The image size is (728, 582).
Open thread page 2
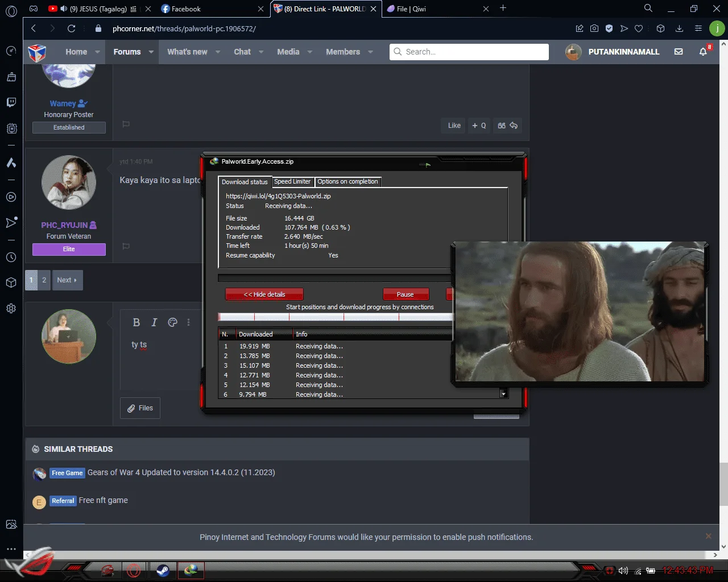tap(44, 280)
